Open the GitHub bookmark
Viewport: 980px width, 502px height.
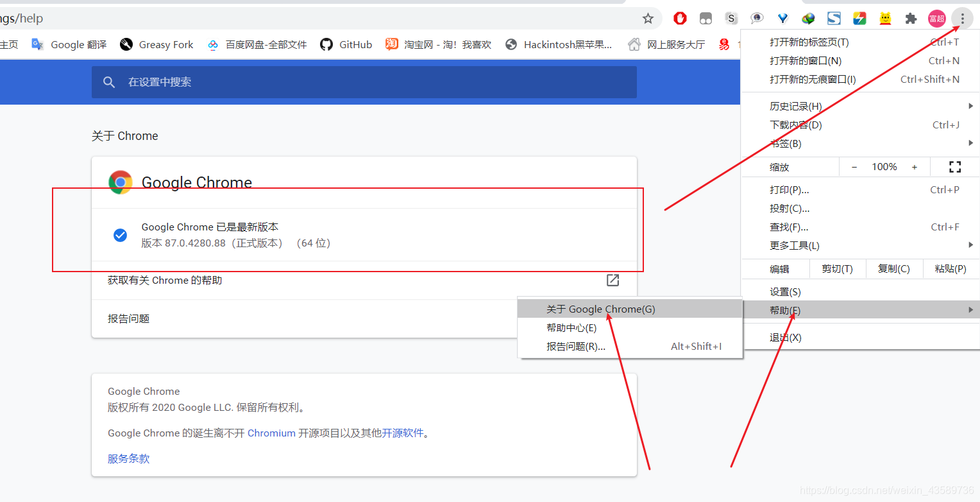pyautogui.click(x=346, y=44)
